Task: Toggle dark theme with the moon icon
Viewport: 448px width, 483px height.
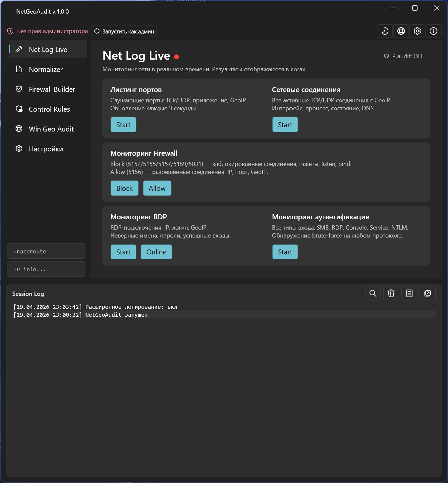Action: pyautogui.click(x=385, y=31)
